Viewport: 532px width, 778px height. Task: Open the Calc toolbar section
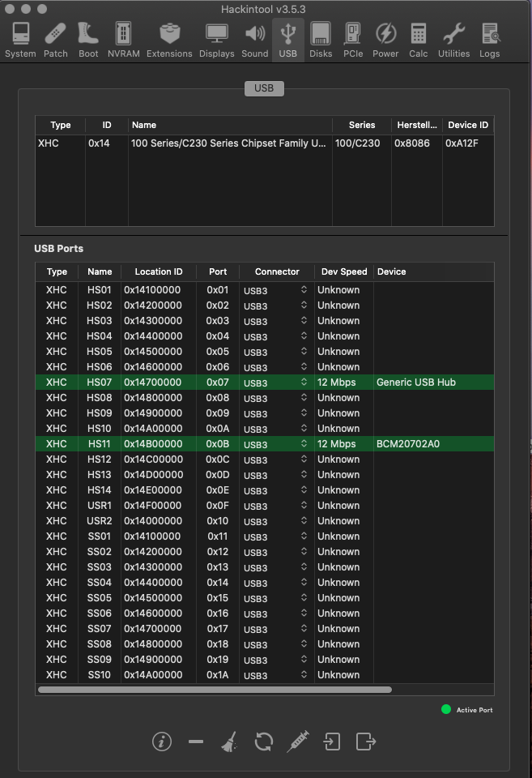click(x=418, y=41)
